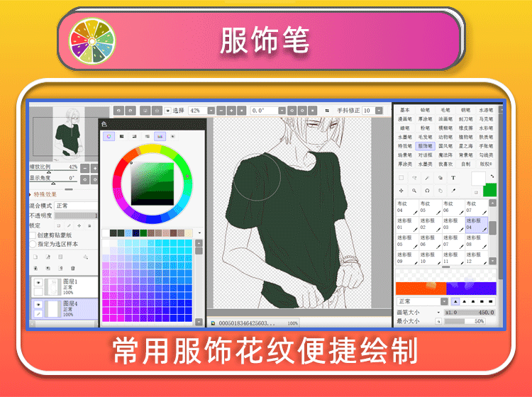Toggle lock transparency icon next to 锁定

[x=59, y=225]
